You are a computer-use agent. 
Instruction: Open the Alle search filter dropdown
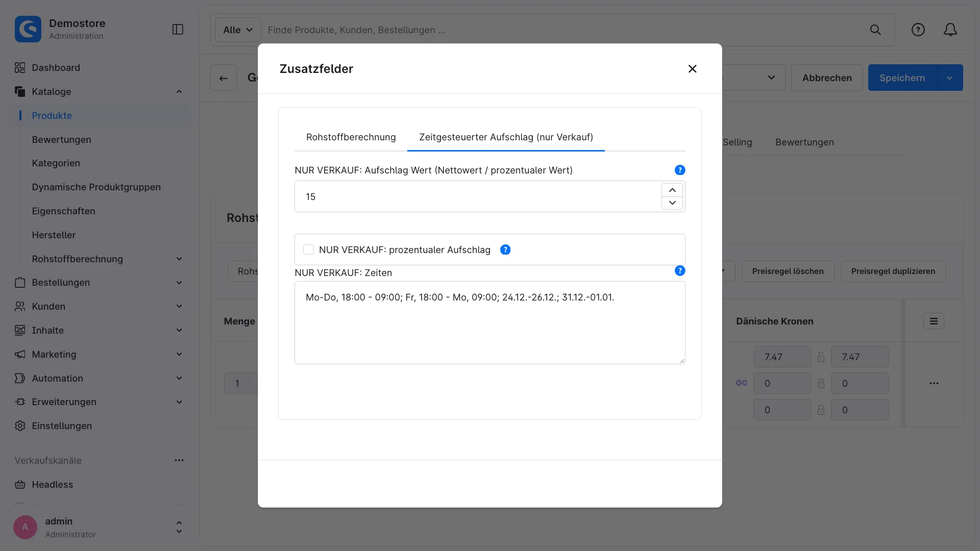tap(238, 30)
